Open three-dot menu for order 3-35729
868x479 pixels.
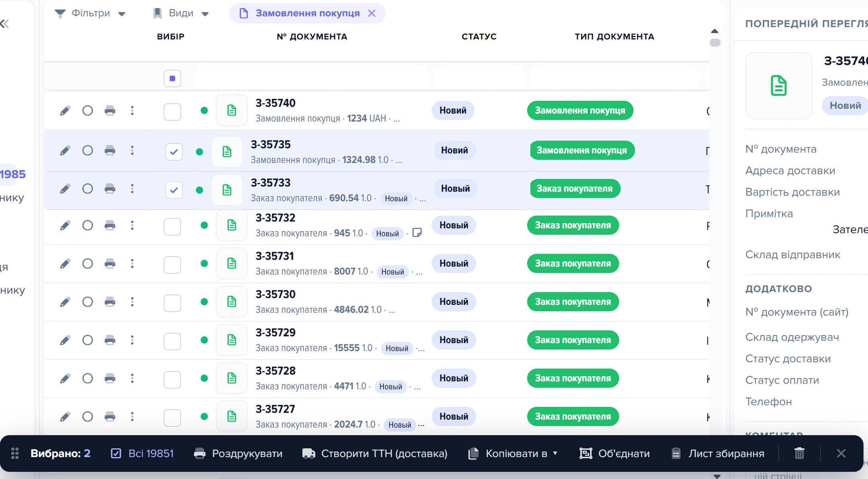coord(132,340)
